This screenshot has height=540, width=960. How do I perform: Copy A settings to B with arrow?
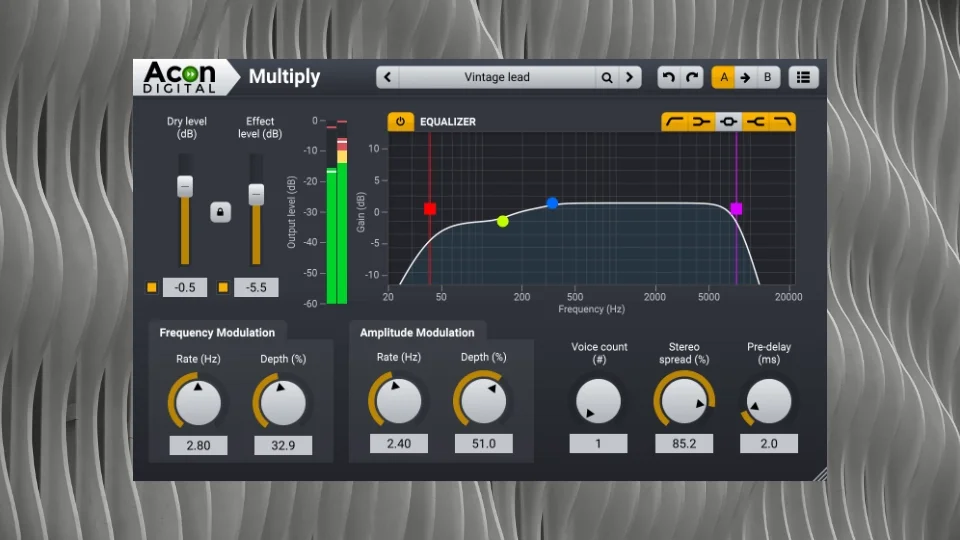coord(745,77)
